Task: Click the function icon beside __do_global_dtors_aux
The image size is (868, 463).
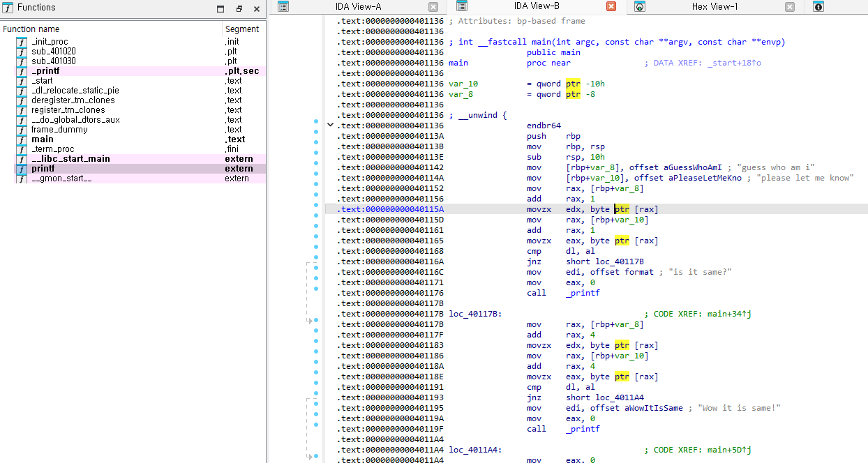Action: click(x=22, y=120)
